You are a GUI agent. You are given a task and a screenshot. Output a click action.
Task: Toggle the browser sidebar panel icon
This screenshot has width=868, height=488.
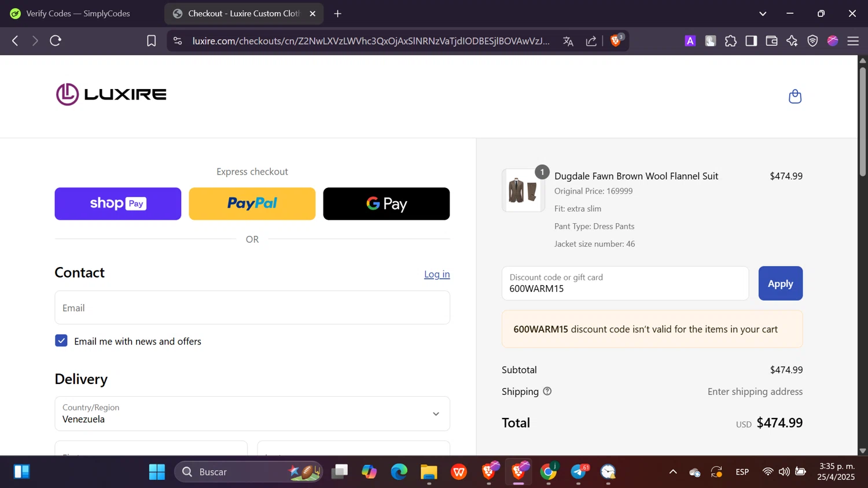coord(751,40)
